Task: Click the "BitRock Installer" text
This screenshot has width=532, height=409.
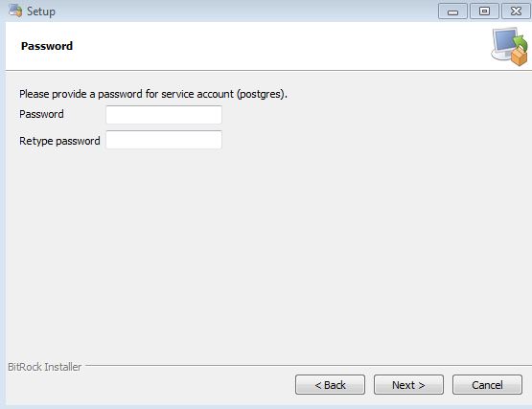Action: click(x=44, y=367)
